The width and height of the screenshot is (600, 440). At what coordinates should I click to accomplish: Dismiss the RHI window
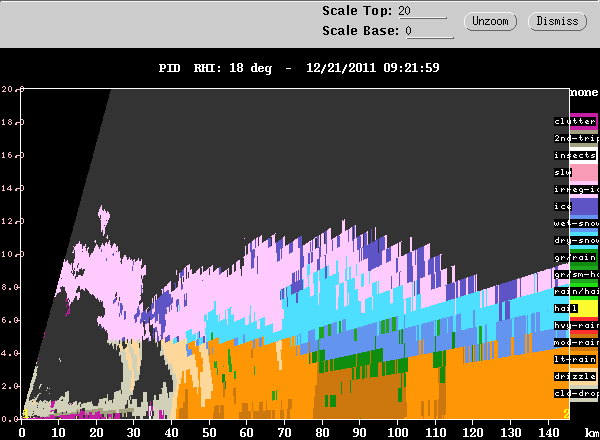pyautogui.click(x=557, y=21)
